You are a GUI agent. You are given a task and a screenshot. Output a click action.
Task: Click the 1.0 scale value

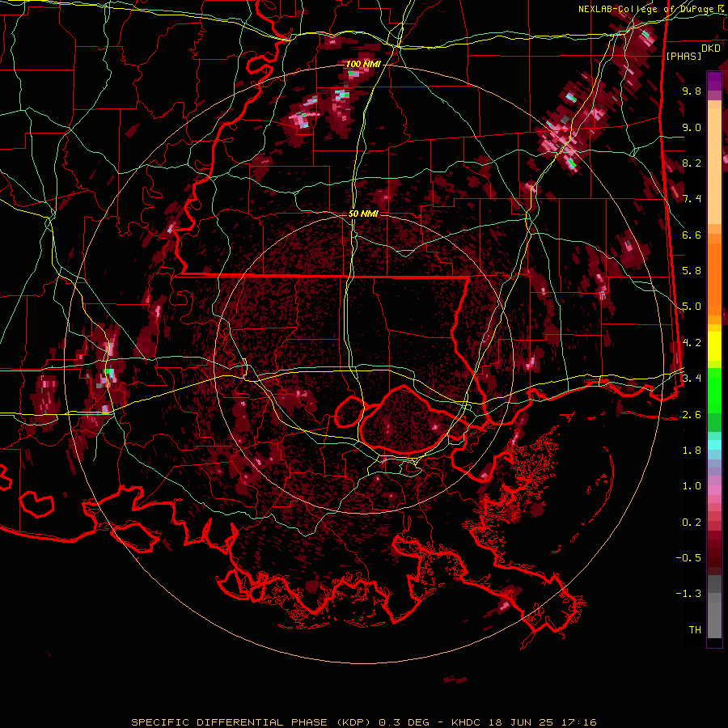pos(692,486)
